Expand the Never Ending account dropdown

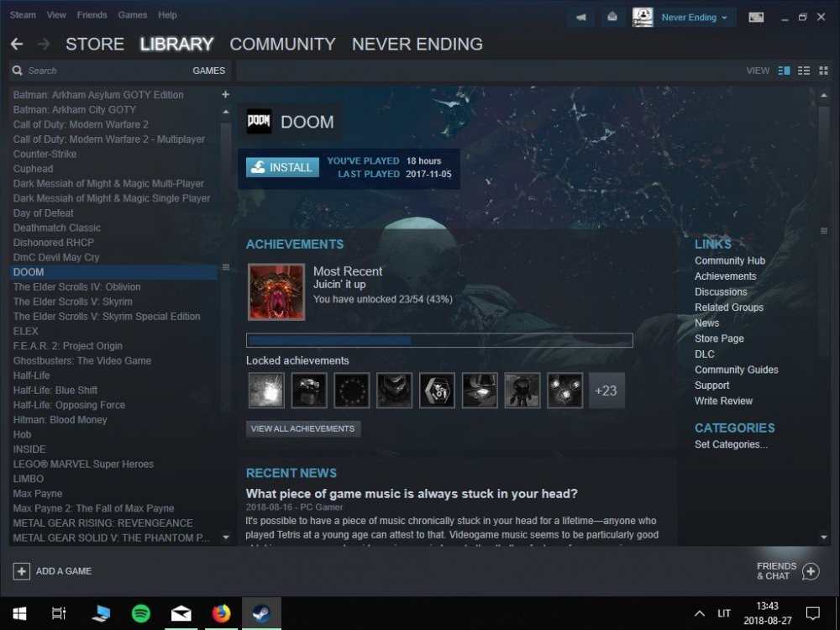click(x=695, y=17)
